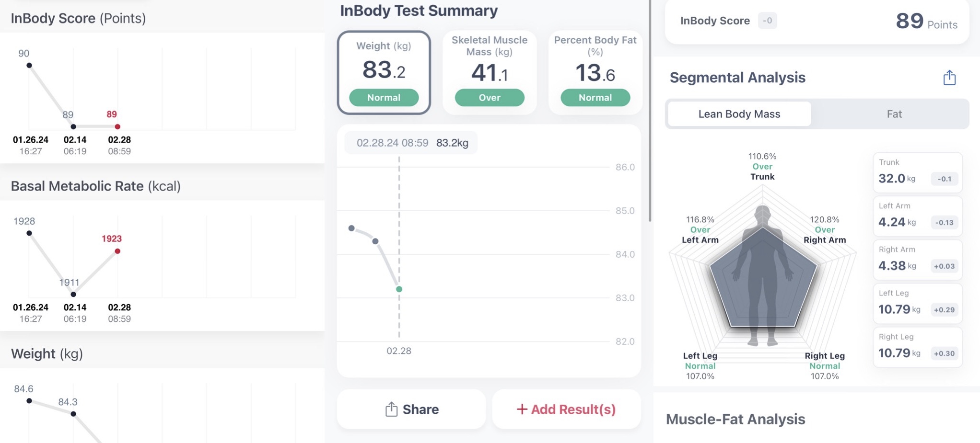Click the -0 badge beside InBody Score
980x443 pixels.
tap(768, 21)
